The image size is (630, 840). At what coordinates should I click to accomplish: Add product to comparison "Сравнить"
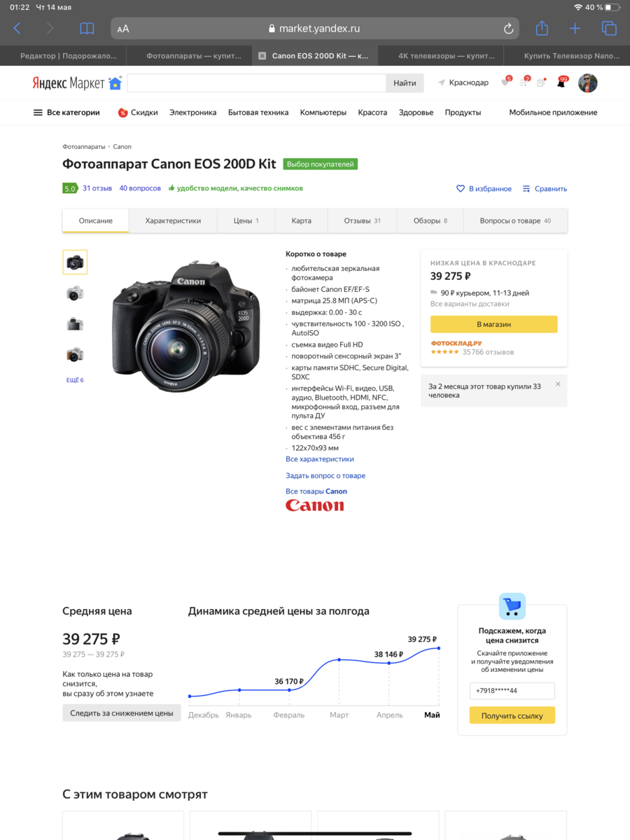pyautogui.click(x=545, y=189)
